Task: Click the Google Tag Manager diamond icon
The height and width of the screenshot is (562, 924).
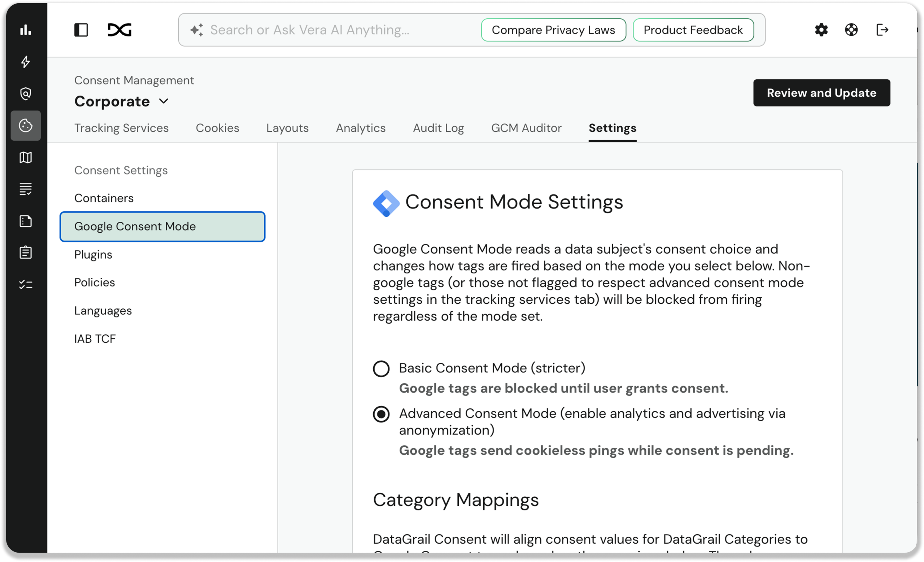Action: [x=386, y=203]
